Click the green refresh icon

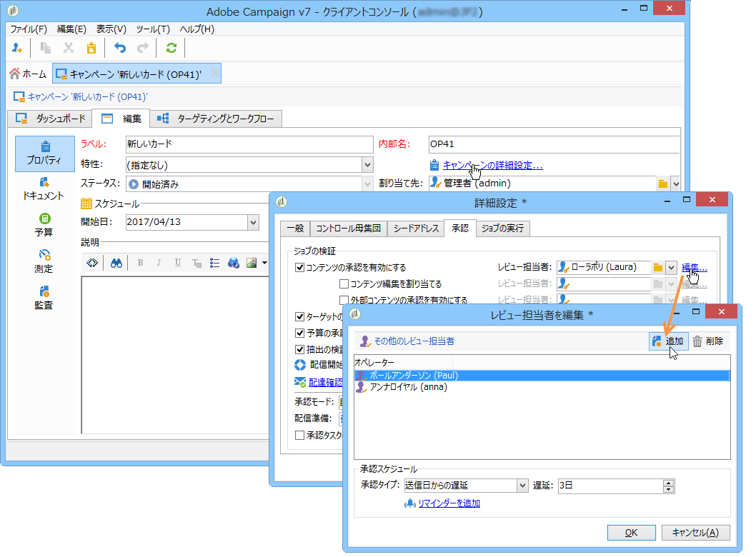pos(171,48)
